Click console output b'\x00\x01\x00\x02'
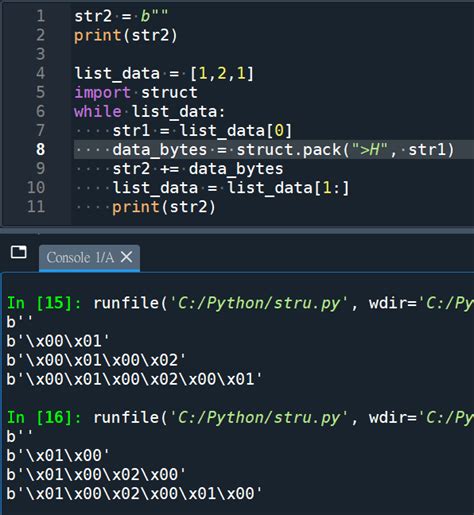This screenshot has width=474, height=515. point(96,360)
